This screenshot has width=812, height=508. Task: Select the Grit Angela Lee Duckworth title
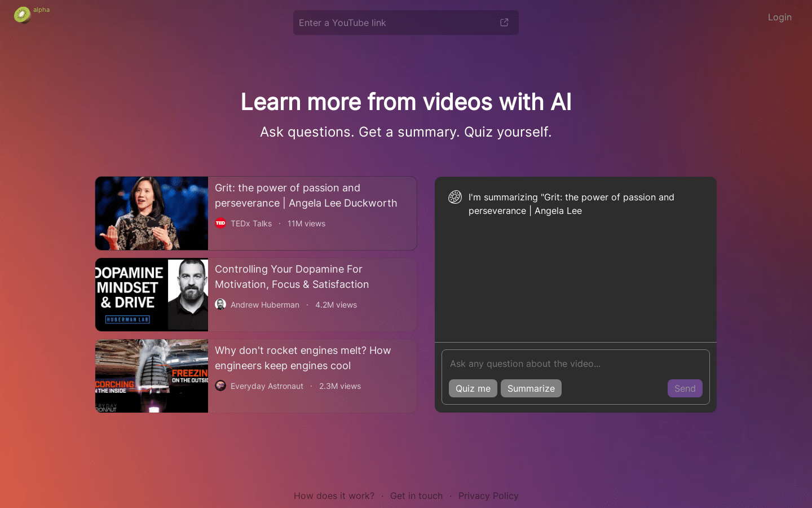tap(306, 195)
